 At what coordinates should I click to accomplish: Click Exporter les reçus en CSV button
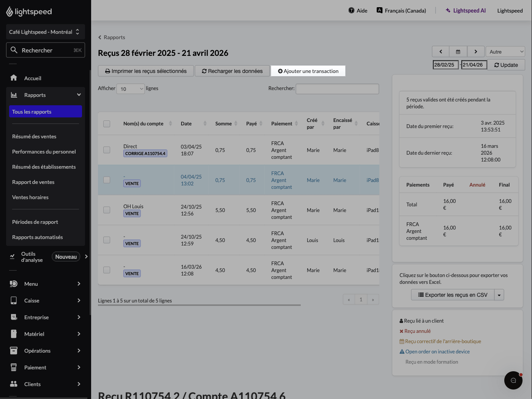click(453, 295)
